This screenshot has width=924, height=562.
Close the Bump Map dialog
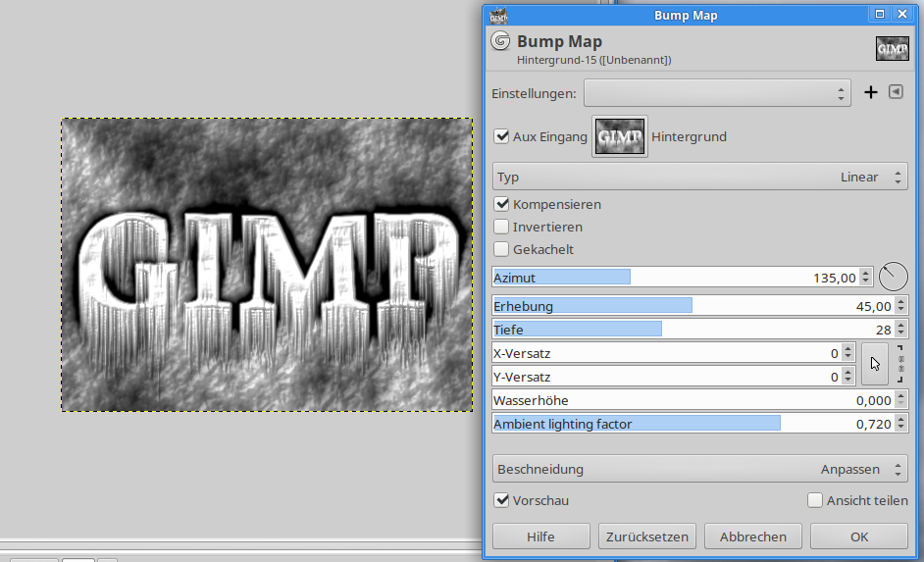click(902, 14)
